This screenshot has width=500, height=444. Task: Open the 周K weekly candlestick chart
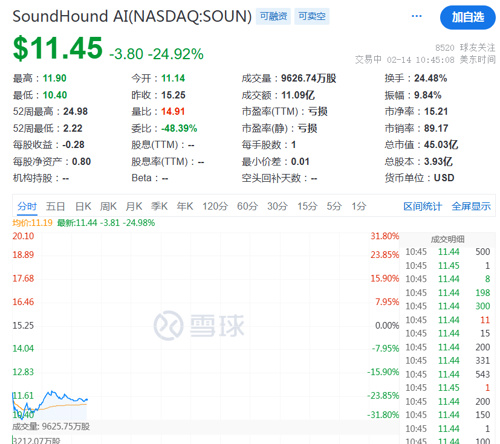[108, 206]
